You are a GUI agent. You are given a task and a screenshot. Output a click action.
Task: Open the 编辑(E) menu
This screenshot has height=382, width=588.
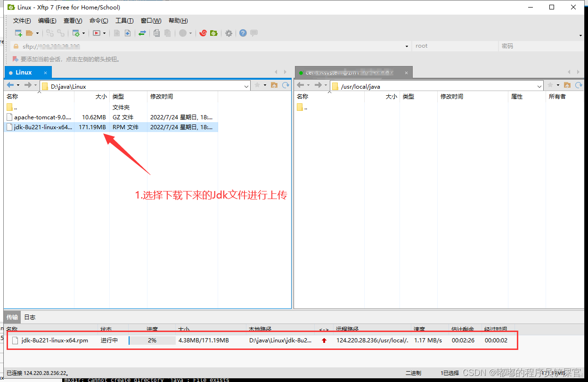(47, 21)
